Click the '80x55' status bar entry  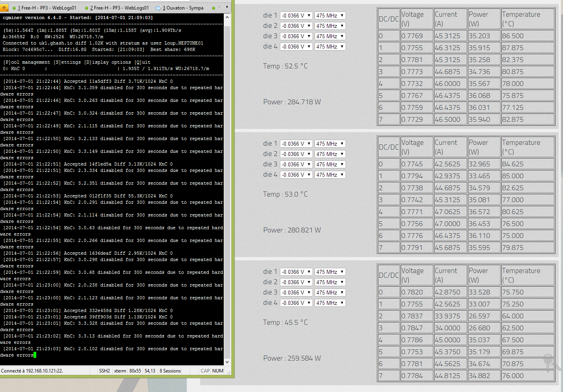point(135,371)
